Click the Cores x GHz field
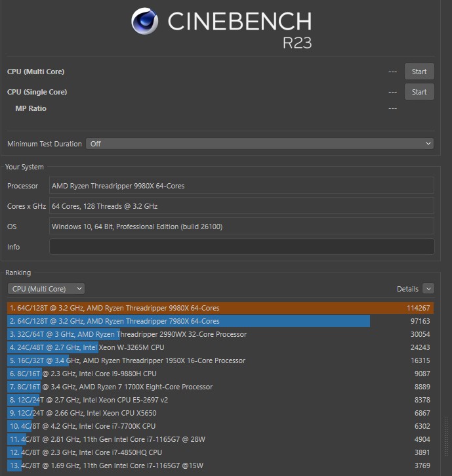The height and width of the screenshot is (476, 452). pyautogui.click(x=242, y=206)
